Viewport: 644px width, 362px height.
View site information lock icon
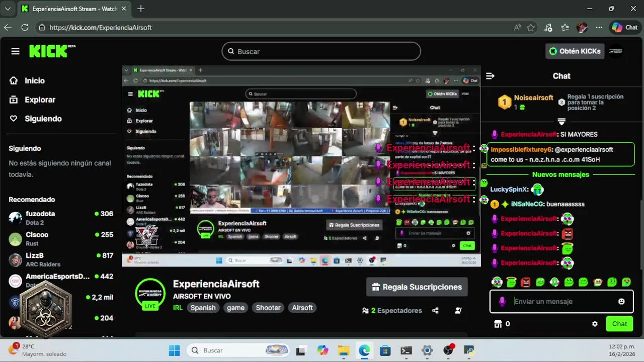[42, 28]
